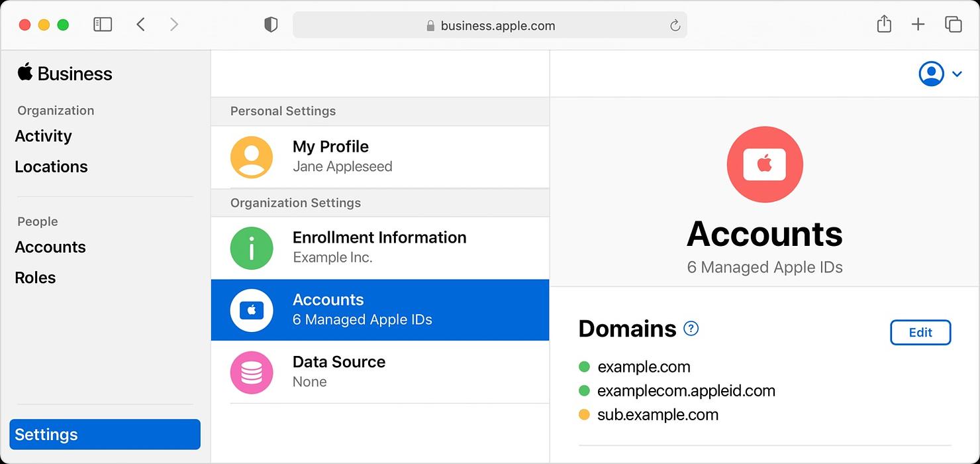Screen dimensions: 980x464
Task: Open a new tab with the plus icon
Action: [x=918, y=24]
